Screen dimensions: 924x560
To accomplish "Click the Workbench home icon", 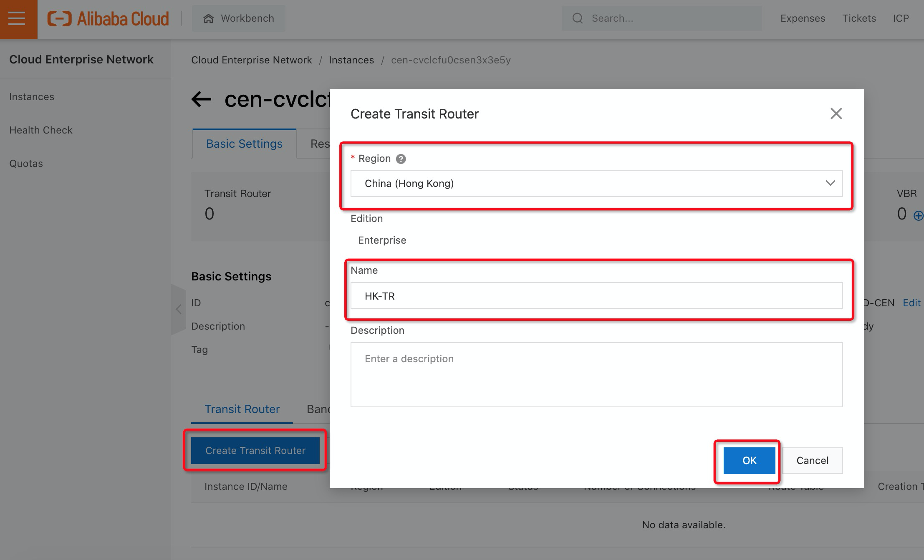I will tap(208, 19).
